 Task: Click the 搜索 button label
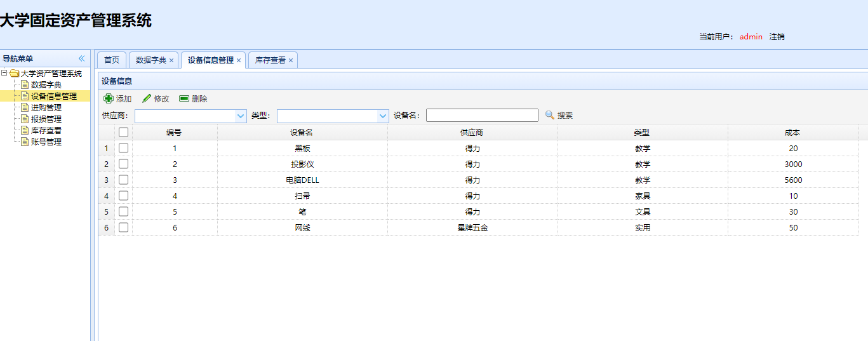[x=565, y=115]
